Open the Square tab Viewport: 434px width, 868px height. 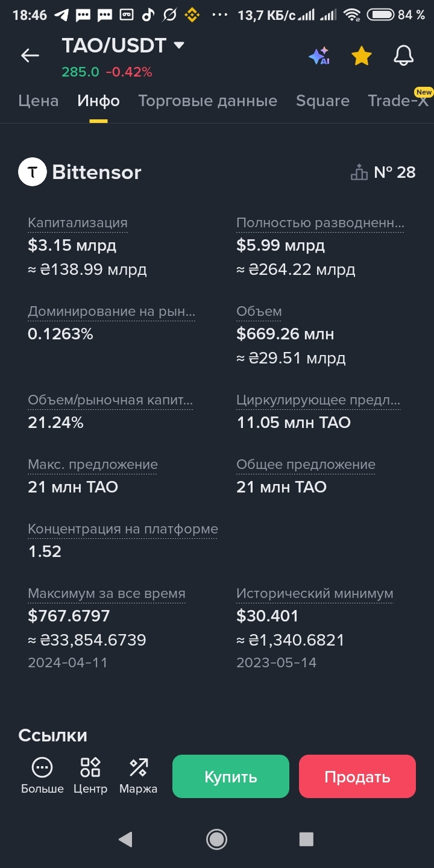pos(322,101)
